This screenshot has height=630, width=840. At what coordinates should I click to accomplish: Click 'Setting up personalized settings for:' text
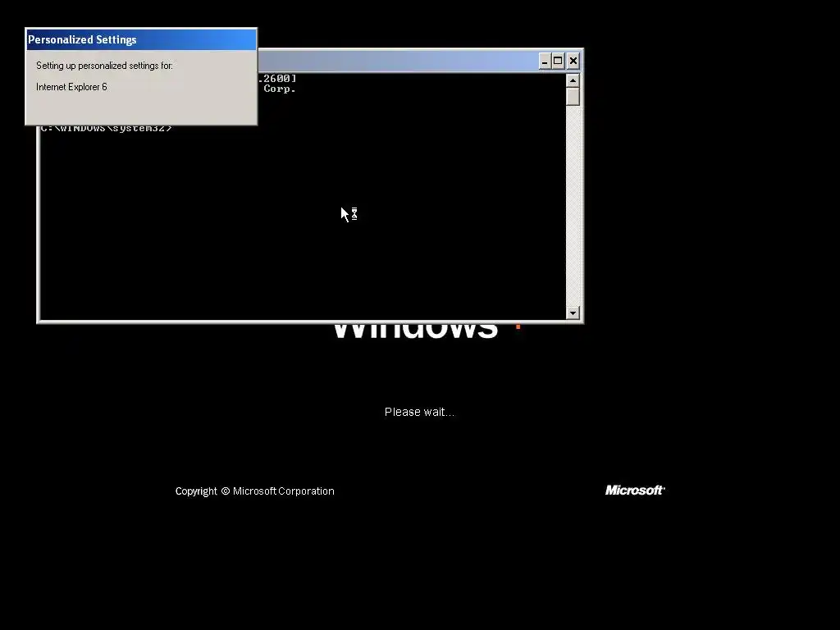pyautogui.click(x=104, y=66)
